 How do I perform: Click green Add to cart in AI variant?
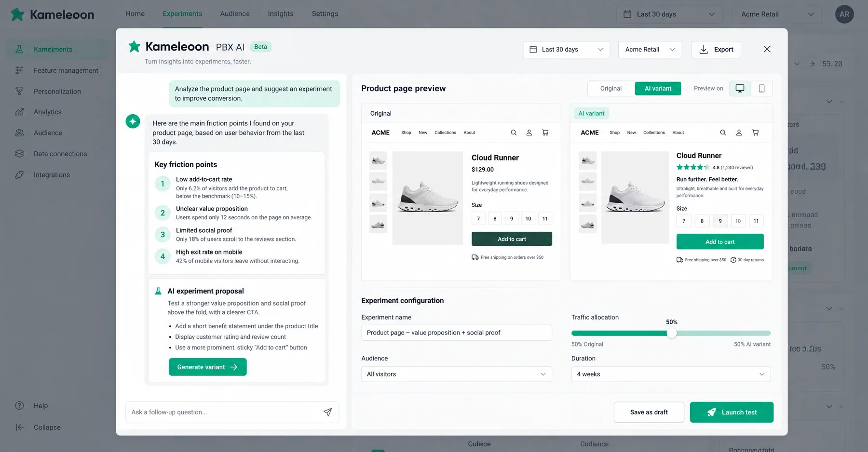[x=720, y=241]
